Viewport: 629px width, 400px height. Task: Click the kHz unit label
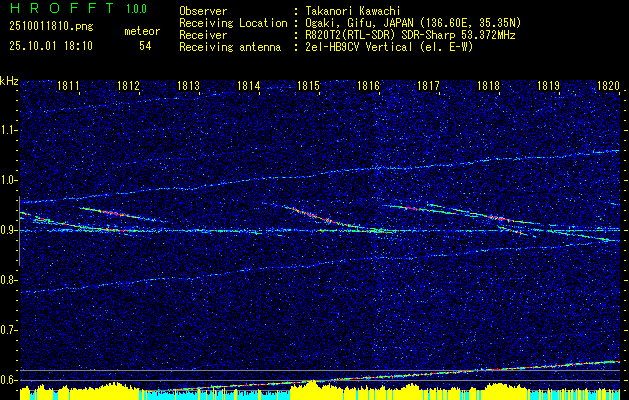coord(9,81)
